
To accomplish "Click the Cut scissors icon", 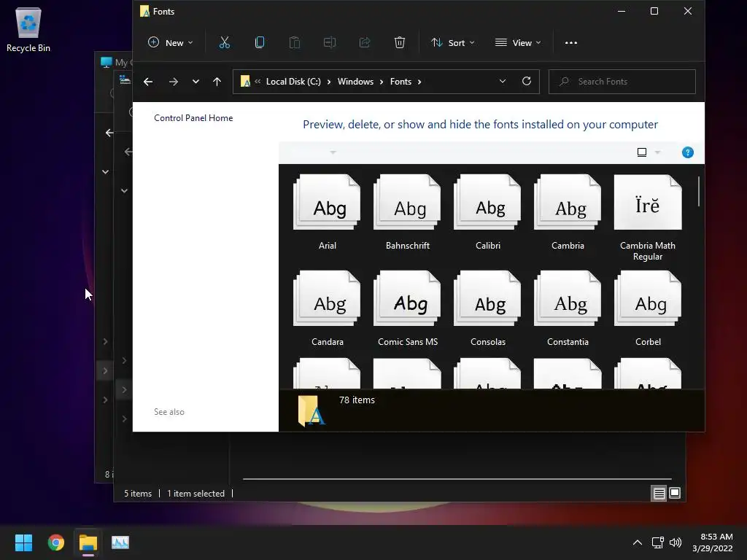I will tap(225, 43).
